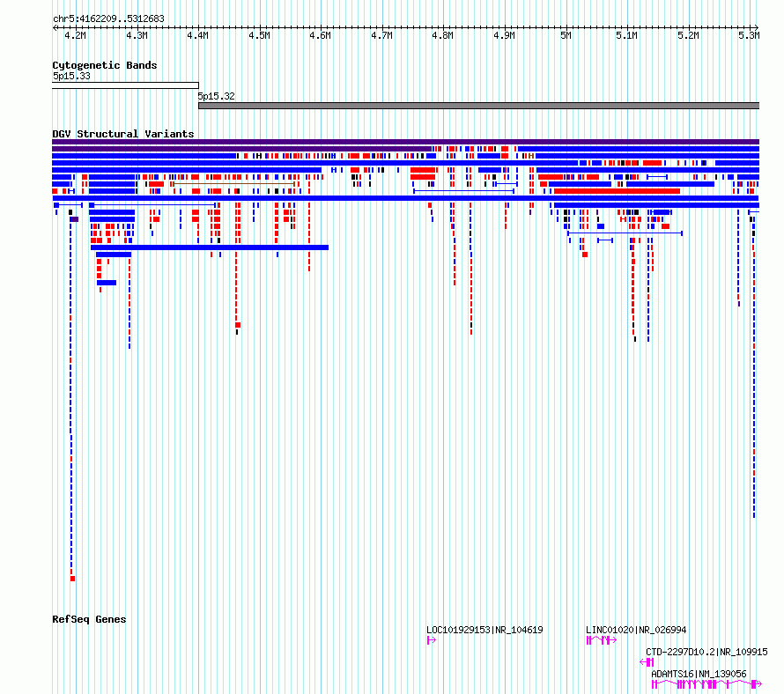Click the chr5:4162209..5312683 coordinate label
The height and width of the screenshot is (694, 784).
click(108, 18)
